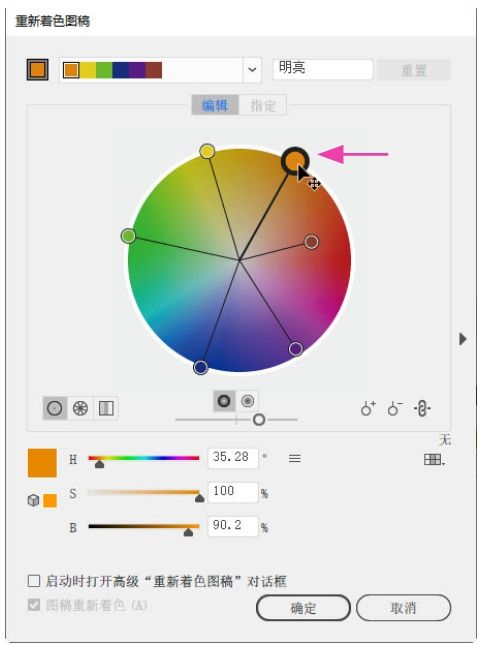Image resolution: width=482 pixels, height=646 pixels.
Task: Enable open advanced Recolor Artwork dialog checkbox
Action: 34,581
